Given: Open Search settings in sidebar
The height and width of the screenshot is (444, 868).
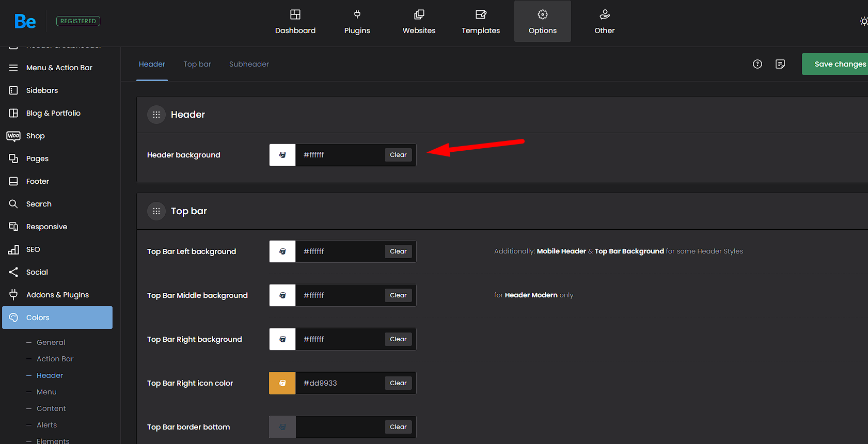Looking at the screenshot, I should tap(57, 204).
